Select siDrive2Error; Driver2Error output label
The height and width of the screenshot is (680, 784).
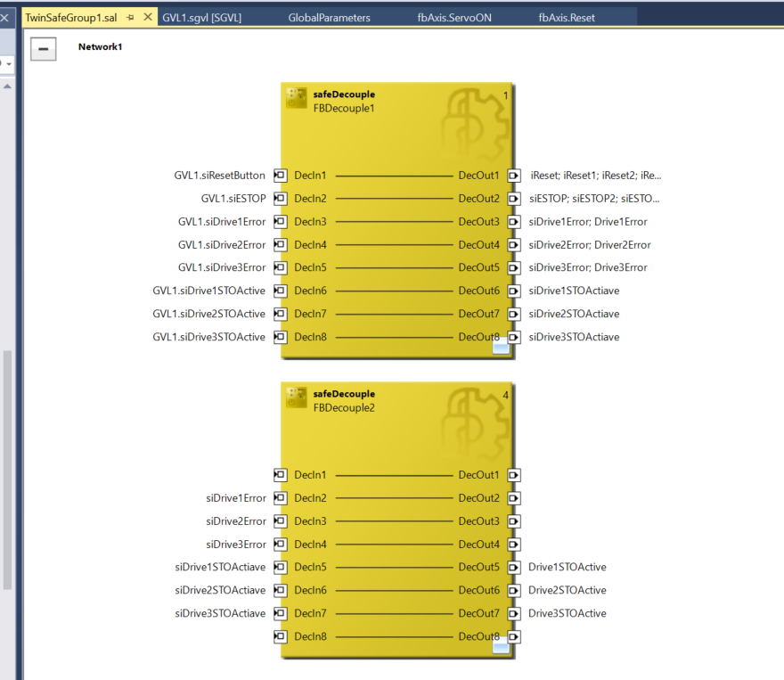(x=590, y=245)
